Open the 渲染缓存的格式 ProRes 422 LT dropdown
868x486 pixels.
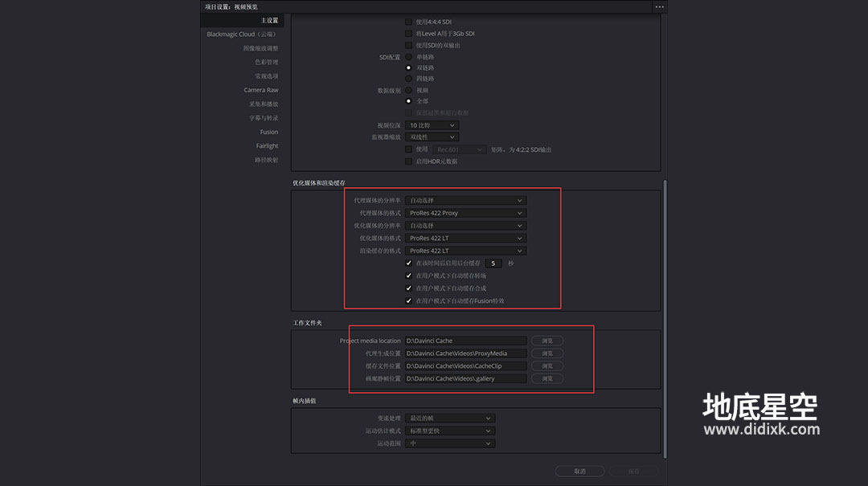point(465,251)
